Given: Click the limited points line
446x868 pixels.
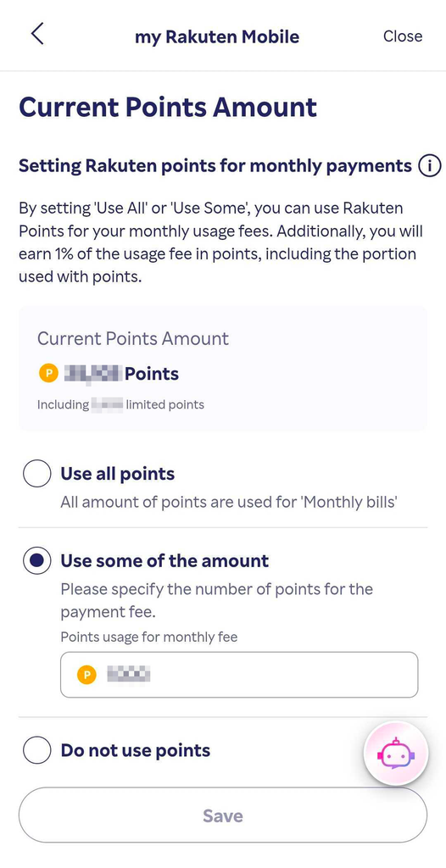Looking at the screenshot, I should (120, 404).
